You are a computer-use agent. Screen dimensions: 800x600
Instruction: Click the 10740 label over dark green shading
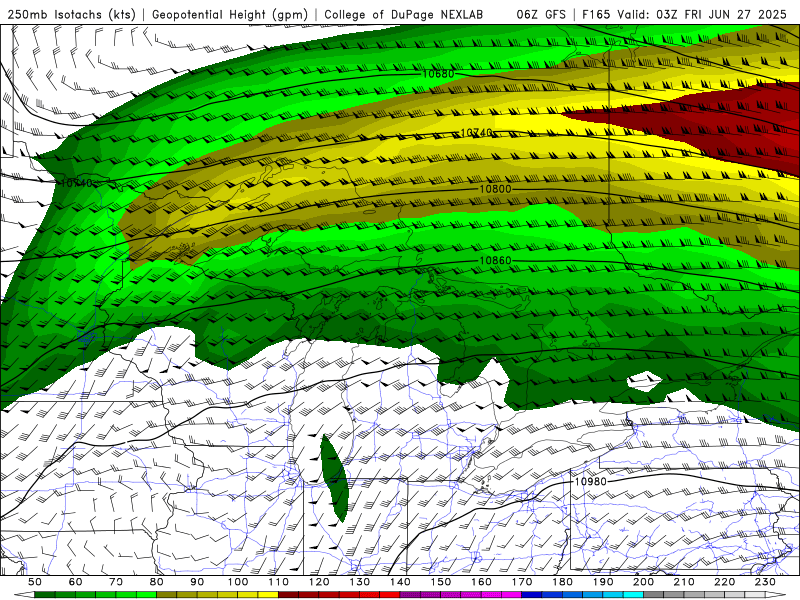pyautogui.click(x=77, y=183)
